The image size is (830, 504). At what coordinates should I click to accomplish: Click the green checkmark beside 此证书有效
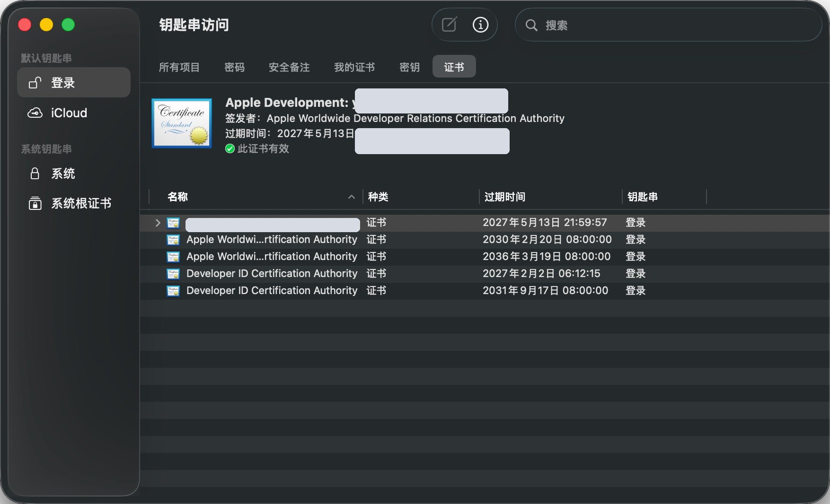[x=230, y=149]
